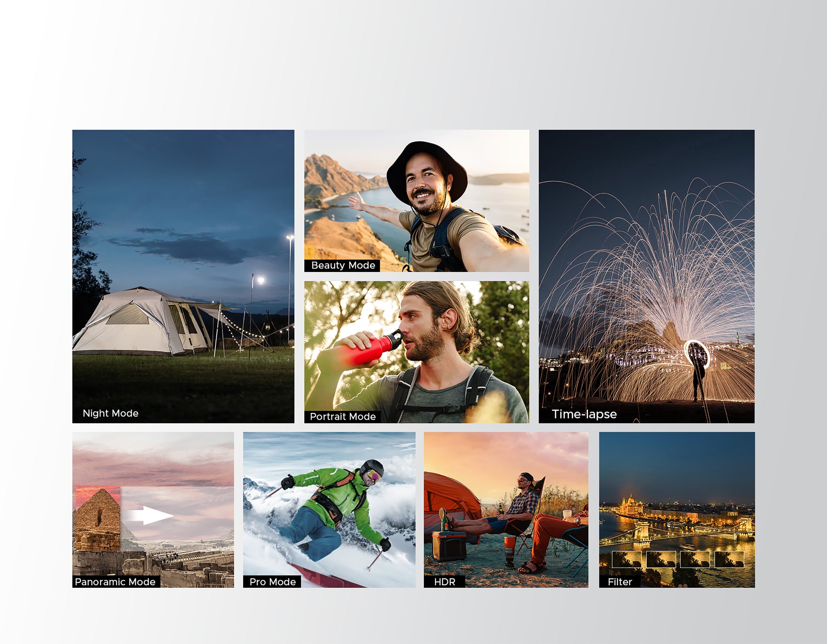The height and width of the screenshot is (644, 827).
Task: Select the third filter preview thumbnail
Action: 695,560
